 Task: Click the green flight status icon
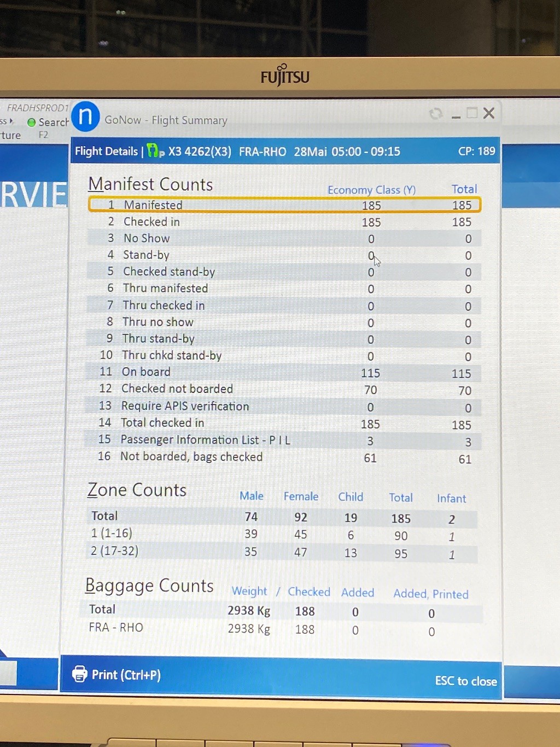[x=155, y=151]
